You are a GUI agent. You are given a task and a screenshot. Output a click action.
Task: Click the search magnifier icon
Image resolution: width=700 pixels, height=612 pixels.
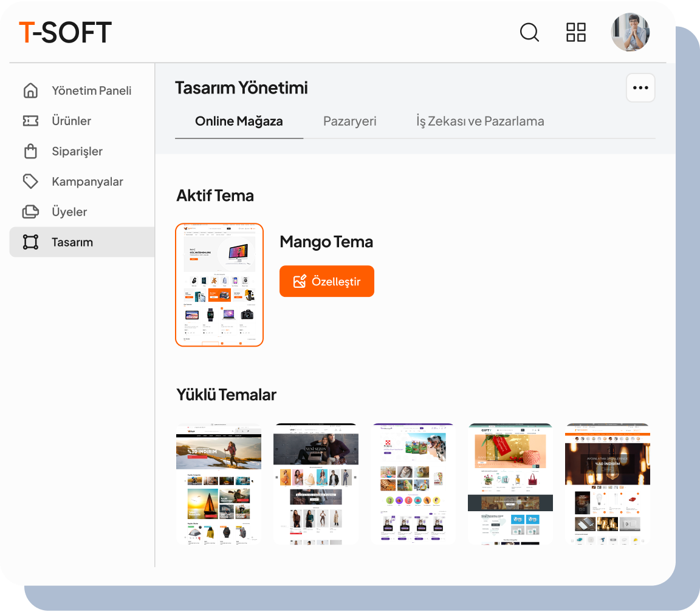[529, 32]
